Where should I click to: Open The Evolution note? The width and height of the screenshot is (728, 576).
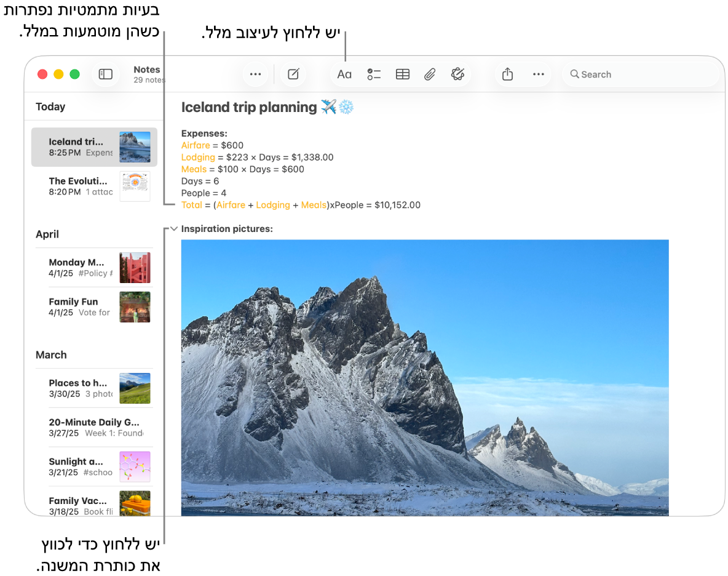[94, 186]
